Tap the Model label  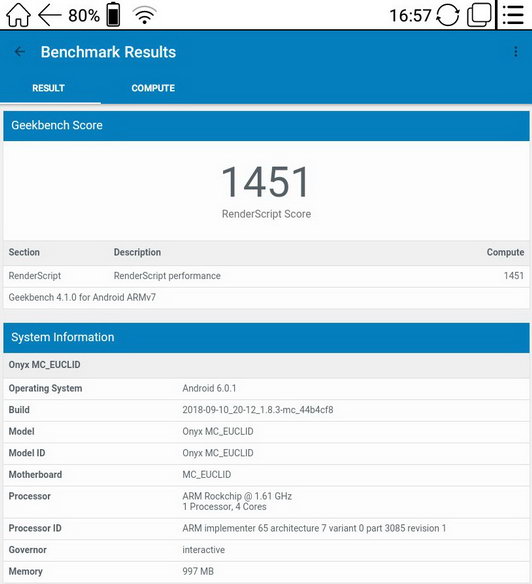pyautogui.click(x=21, y=432)
